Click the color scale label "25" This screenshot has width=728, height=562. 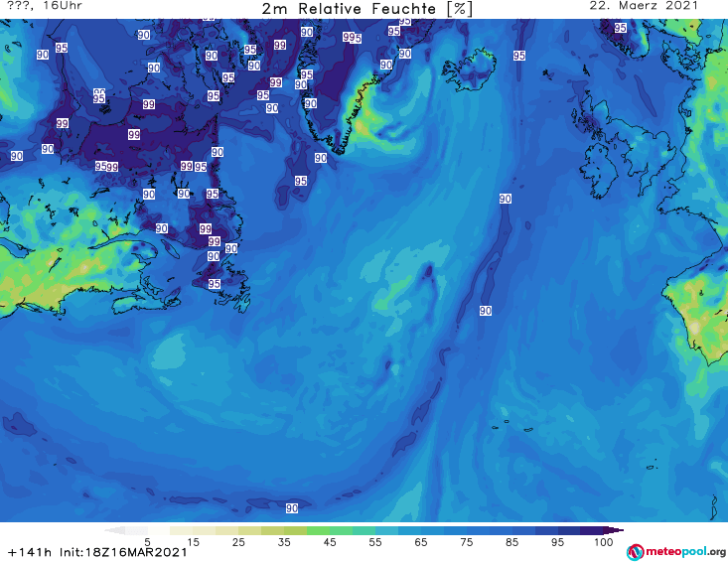238,542
